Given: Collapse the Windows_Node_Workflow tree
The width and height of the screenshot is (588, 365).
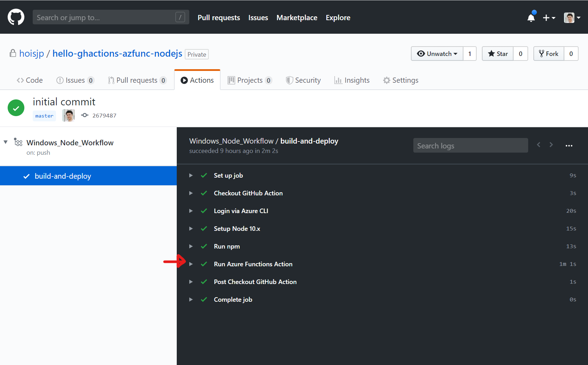Looking at the screenshot, I should pos(6,142).
